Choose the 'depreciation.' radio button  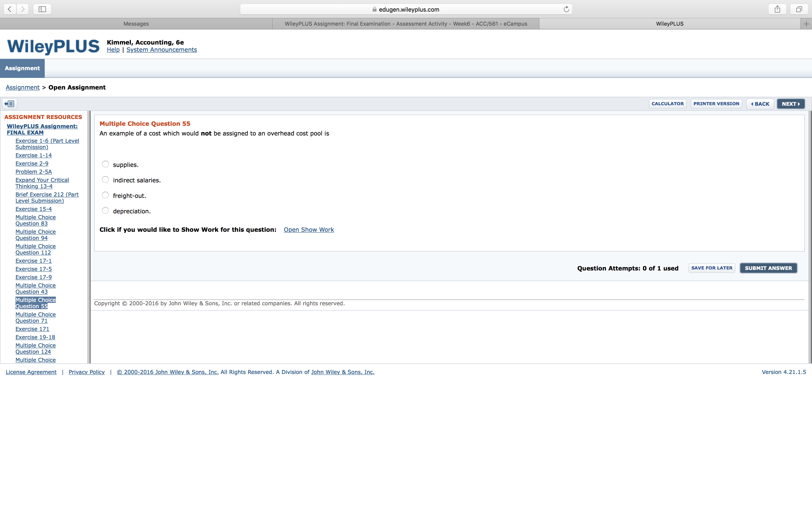(x=105, y=211)
